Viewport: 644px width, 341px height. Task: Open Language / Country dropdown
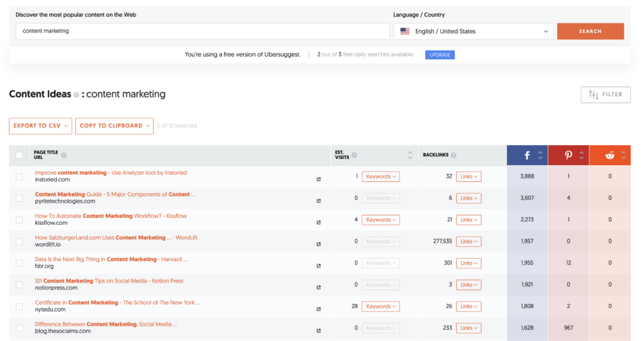(x=473, y=31)
